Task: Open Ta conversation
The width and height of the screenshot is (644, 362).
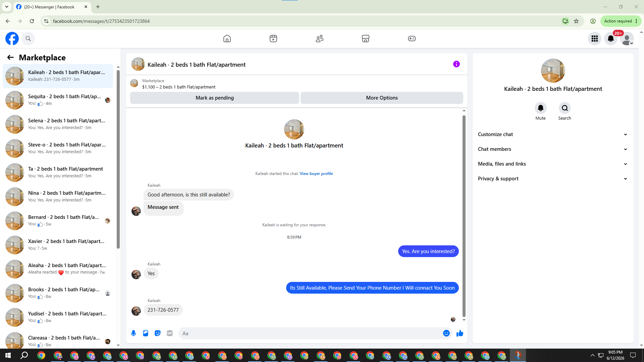Action: pyautogui.click(x=58, y=173)
